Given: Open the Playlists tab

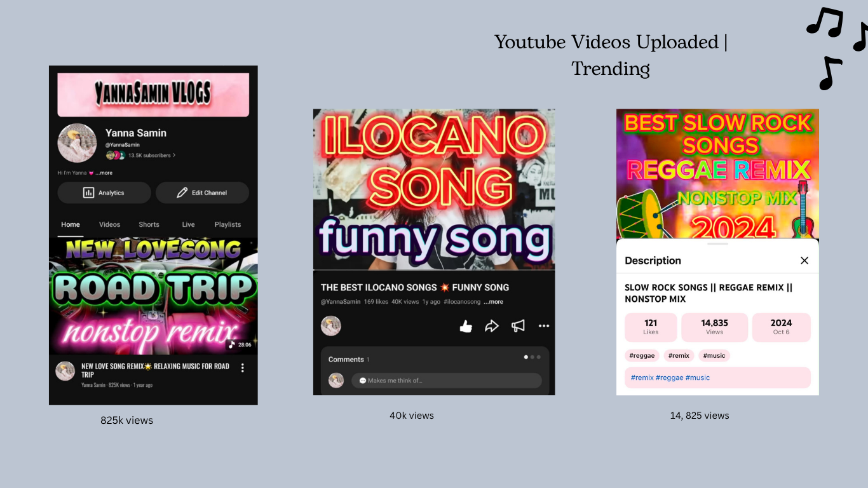Looking at the screenshot, I should (227, 224).
